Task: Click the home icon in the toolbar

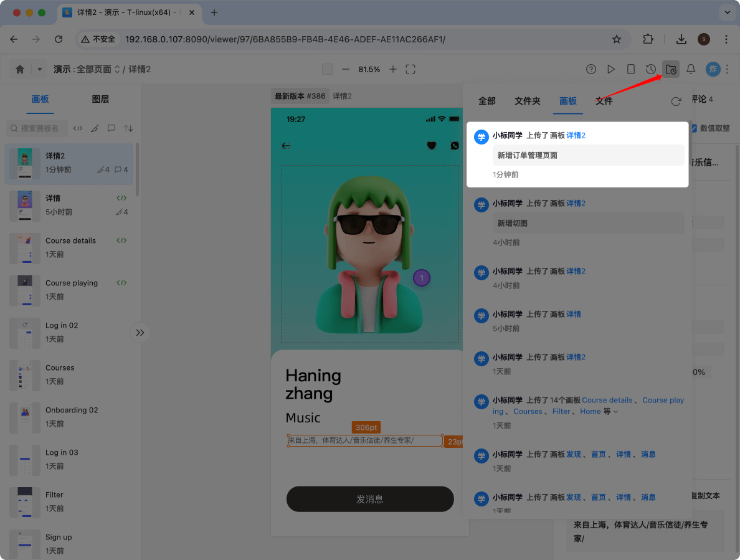Action: pyautogui.click(x=20, y=69)
